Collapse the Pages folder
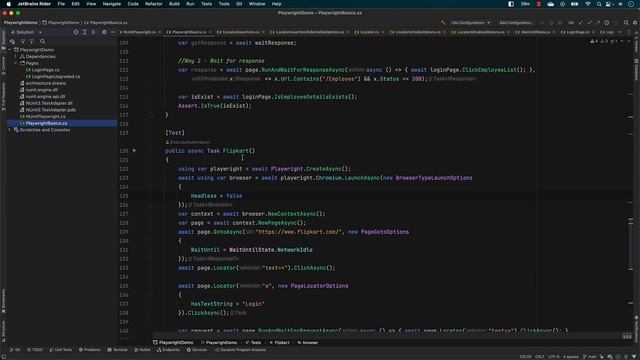 (x=16, y=63)
